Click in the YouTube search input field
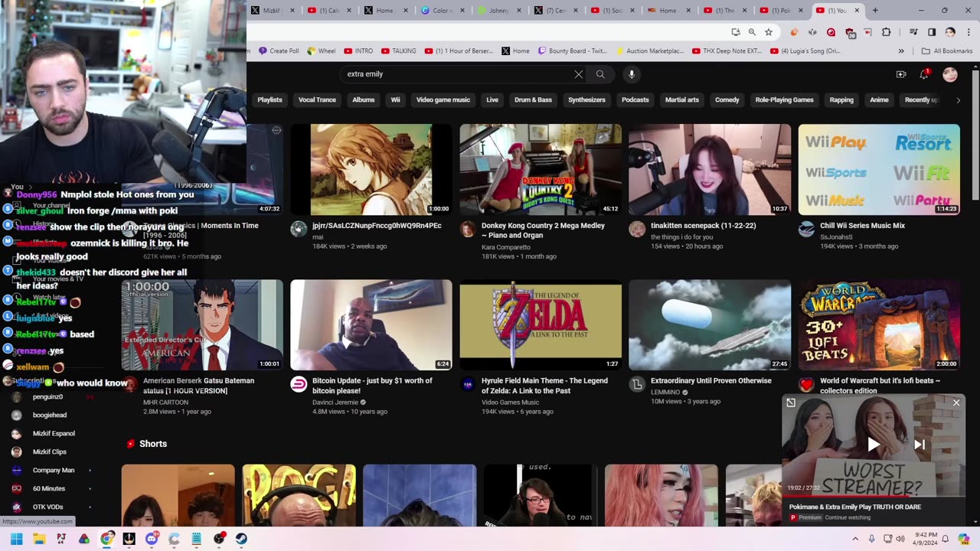 pyautogui.click(x=456, y=74)
